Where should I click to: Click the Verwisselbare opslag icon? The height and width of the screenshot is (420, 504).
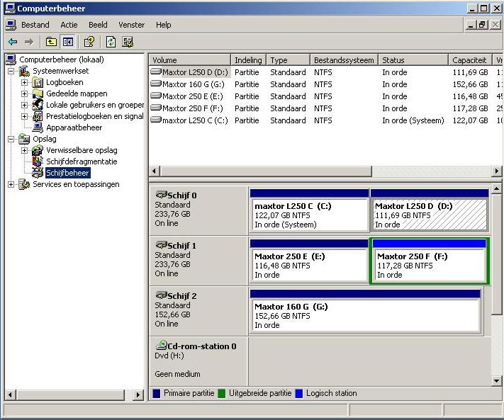38,150
